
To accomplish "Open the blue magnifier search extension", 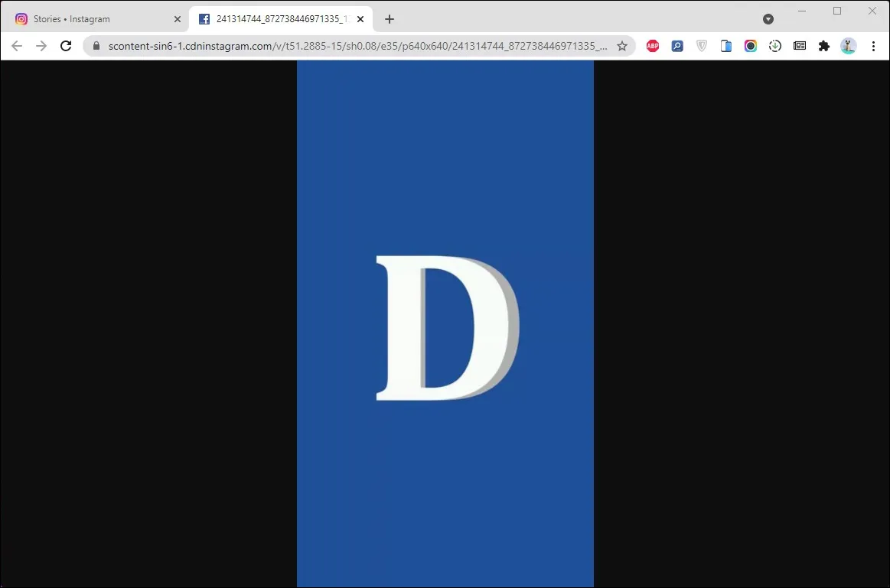I will 677,46.
